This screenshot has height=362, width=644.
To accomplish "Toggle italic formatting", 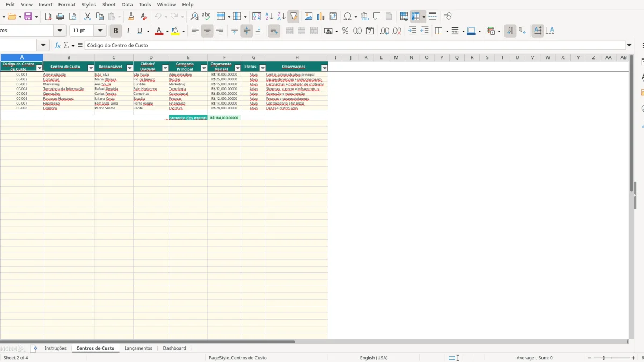I will [x=128, y=31].
